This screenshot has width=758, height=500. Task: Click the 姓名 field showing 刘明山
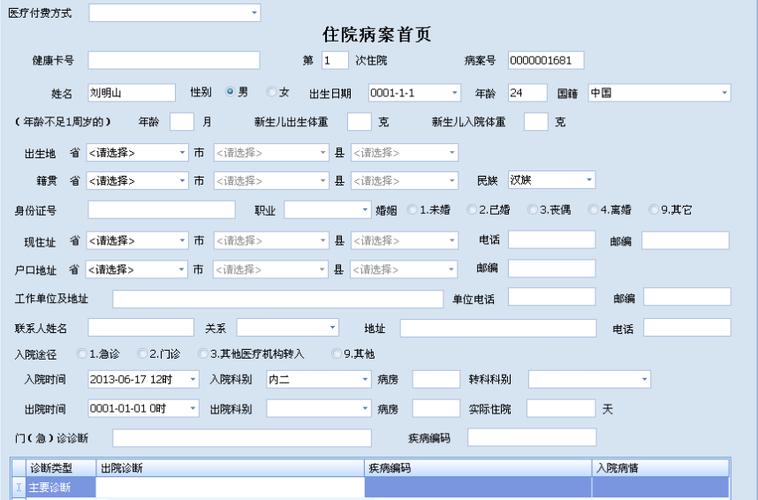point(132,92)
